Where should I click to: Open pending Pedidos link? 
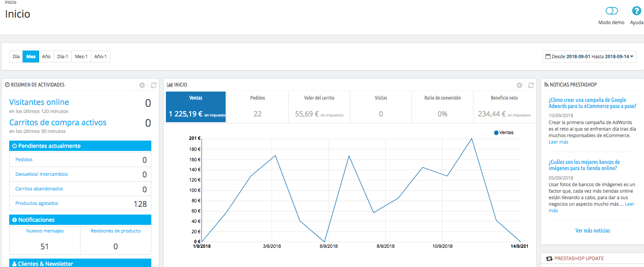(x=24, y=160)
